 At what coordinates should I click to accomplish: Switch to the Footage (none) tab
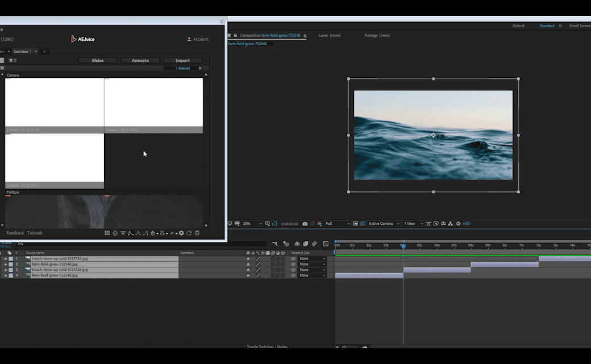377,35
